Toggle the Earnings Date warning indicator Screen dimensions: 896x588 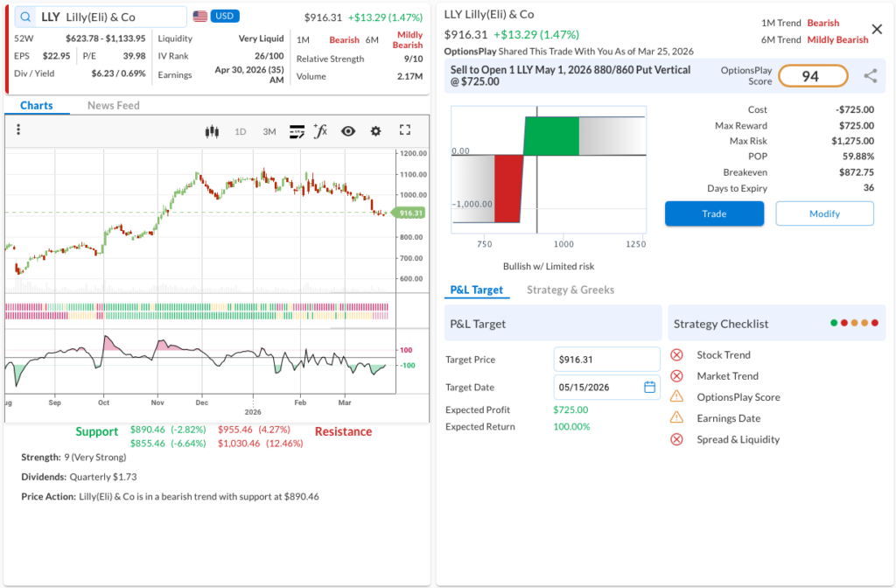pyautogui.click(x=676, y=418)
